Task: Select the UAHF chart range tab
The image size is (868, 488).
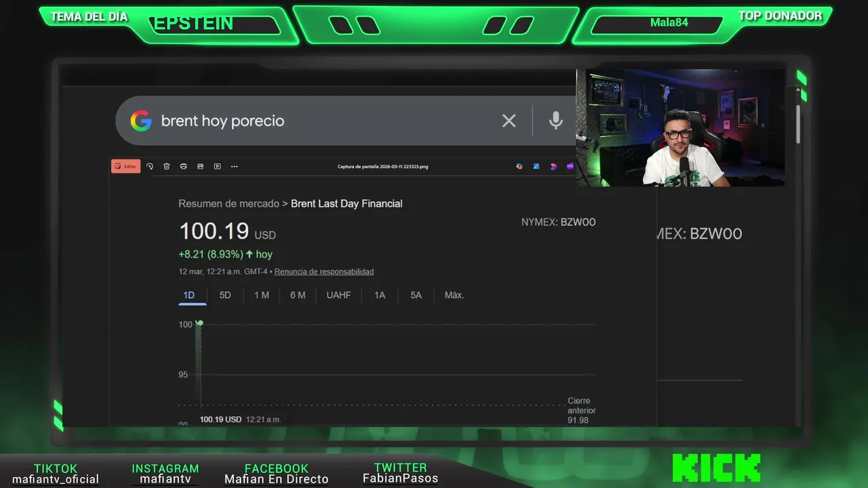Action: (338, 295)
